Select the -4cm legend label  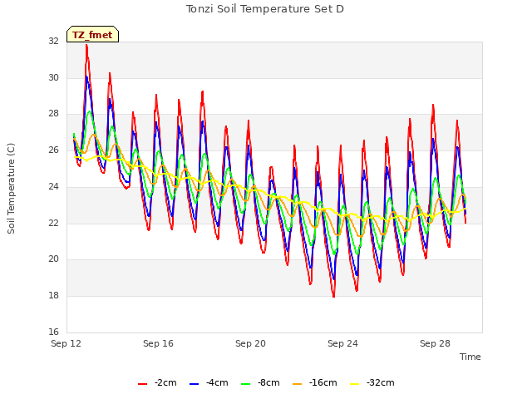point(217,382)
